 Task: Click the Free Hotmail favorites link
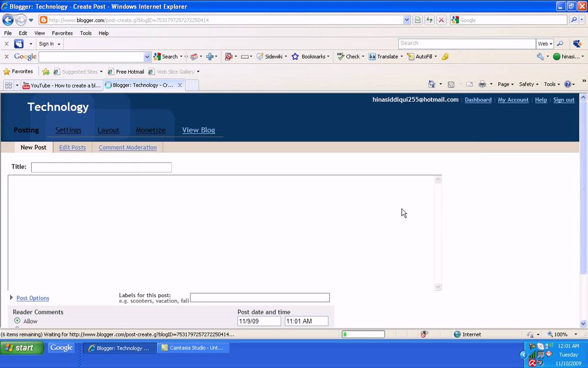[x=126, y=72]
